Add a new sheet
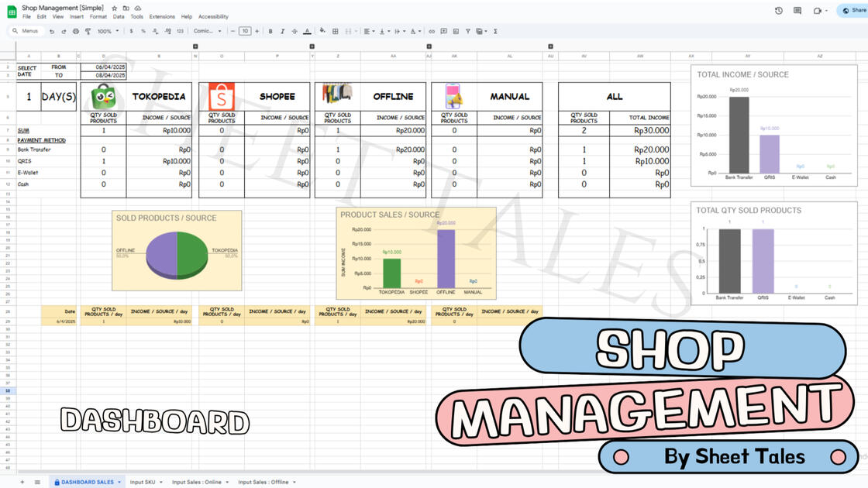The width and height of the screenshot is (868, 488). click(x=22, y=483)
